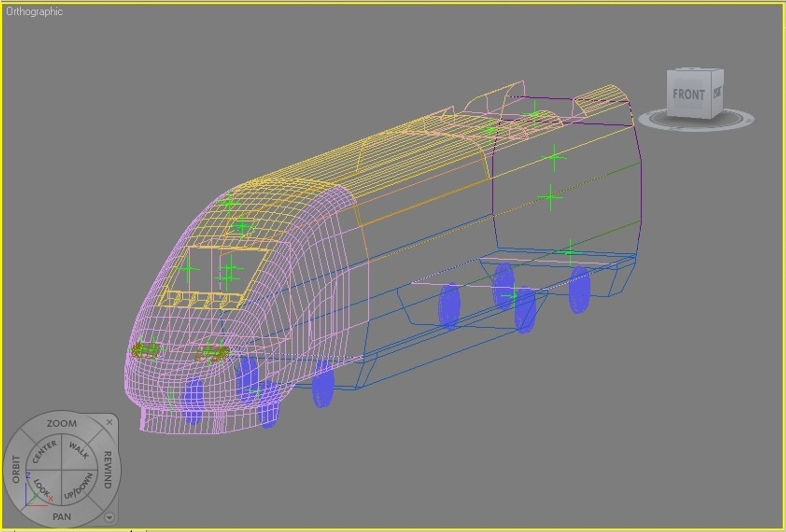Choose the WALK option on the wheel
The height and width of the screenshot is (532, 786).
79,451
